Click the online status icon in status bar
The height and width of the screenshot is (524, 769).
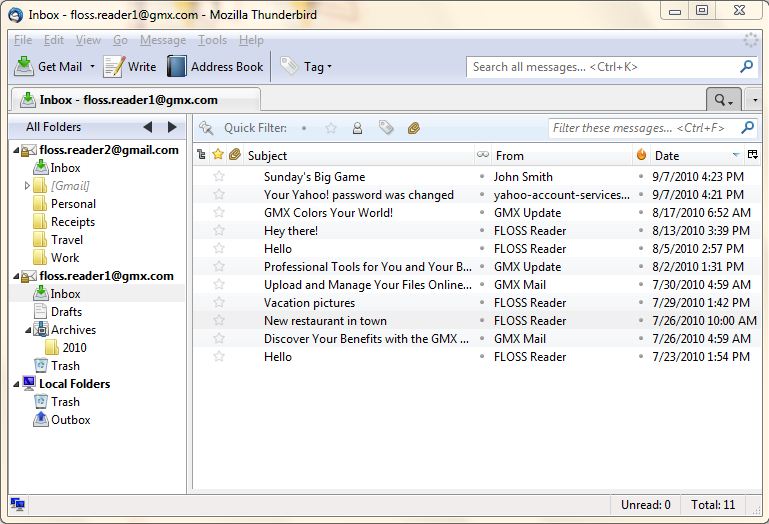tap(17, 504)
